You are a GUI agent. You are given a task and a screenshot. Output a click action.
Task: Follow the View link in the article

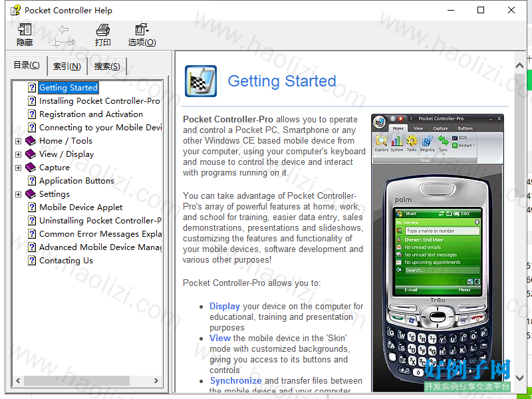pyautogui.click(x=220, y=338)
